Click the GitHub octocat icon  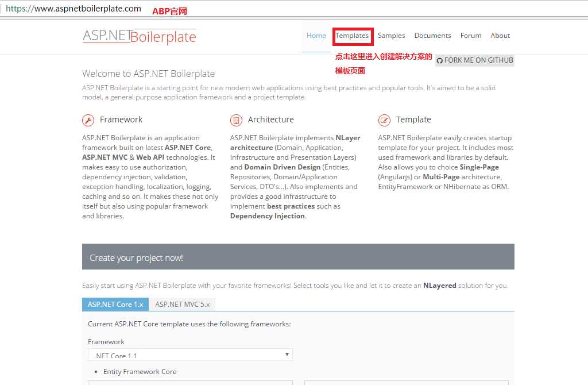(x=440, y=60)
